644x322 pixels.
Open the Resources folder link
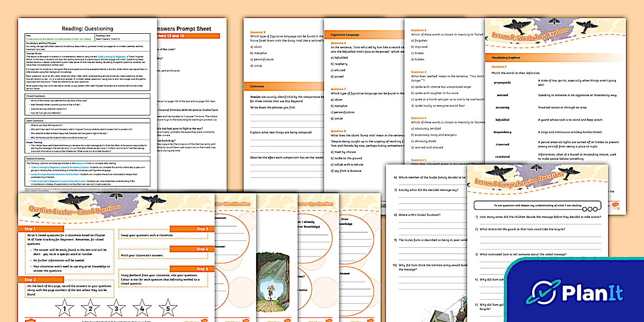(81, 164)
